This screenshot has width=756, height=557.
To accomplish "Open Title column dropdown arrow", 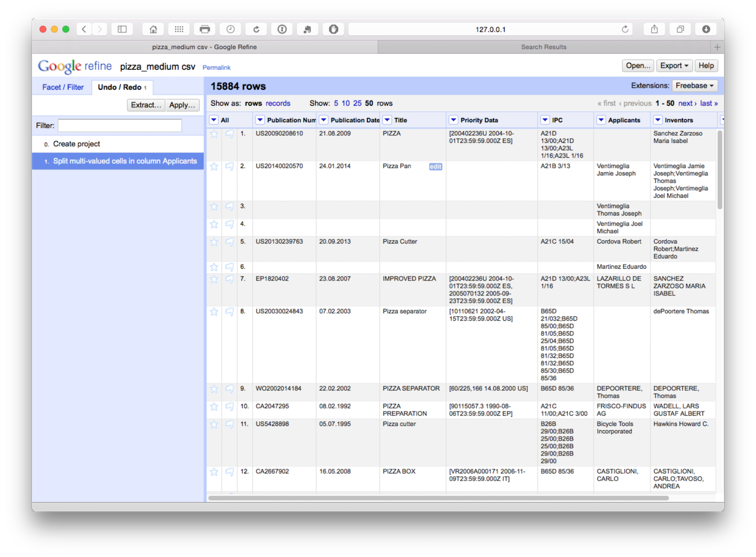I will point(387,120).
